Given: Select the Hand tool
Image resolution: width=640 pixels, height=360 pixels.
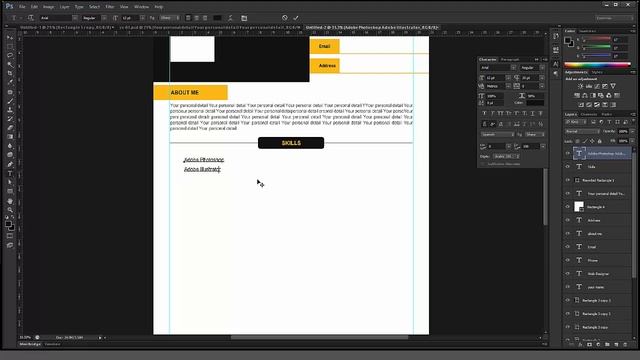Looking at the screenshot, I should click(10, 201).
